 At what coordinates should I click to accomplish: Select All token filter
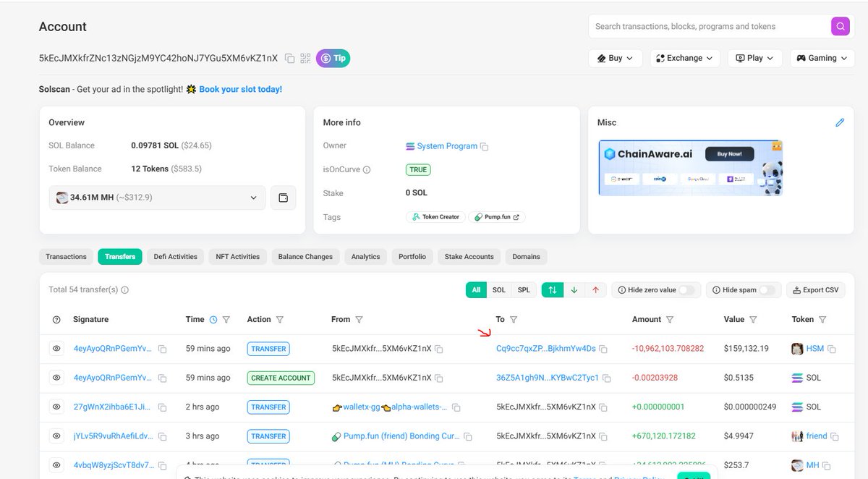tap(476, 290)
